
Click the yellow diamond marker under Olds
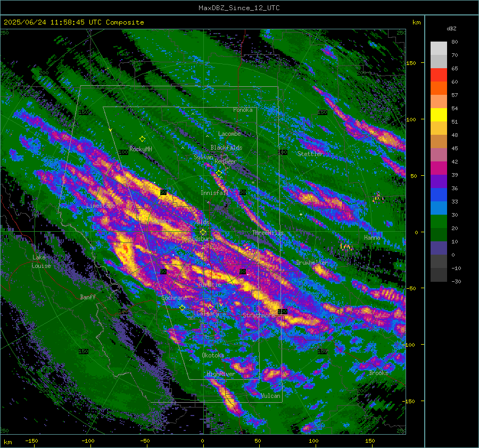(203, 232)
